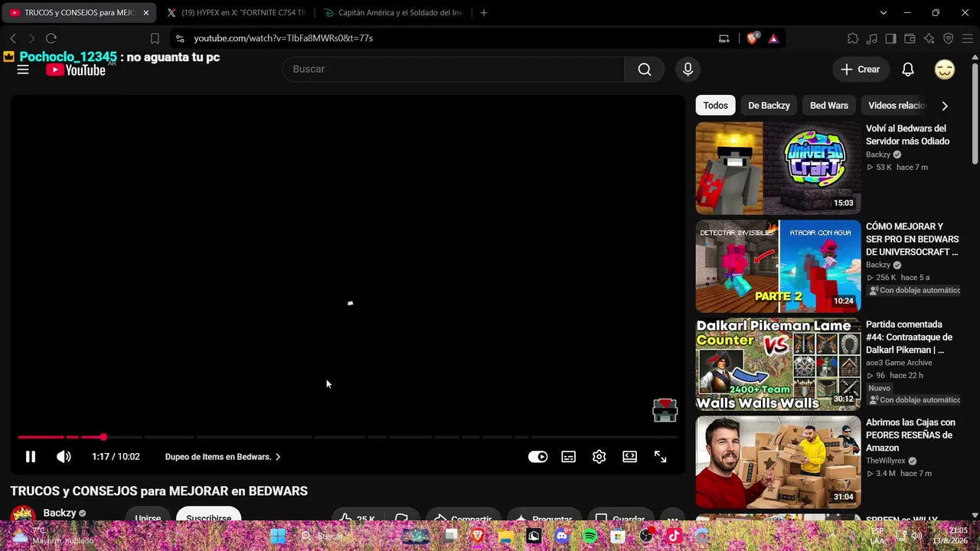This screenshot has width=980, height=551.
Task: Go back to the previous page
Action: (x=13, y=38)
